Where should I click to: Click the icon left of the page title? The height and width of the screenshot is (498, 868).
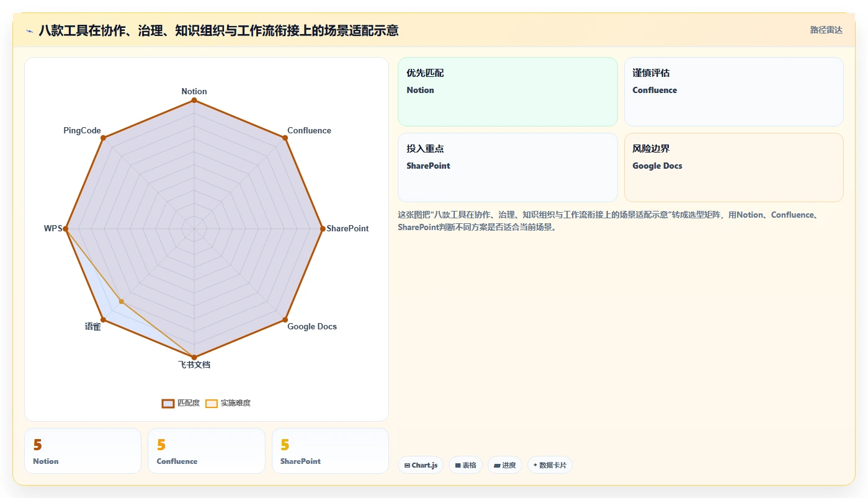pyautogui.click(x=29, y=31)
